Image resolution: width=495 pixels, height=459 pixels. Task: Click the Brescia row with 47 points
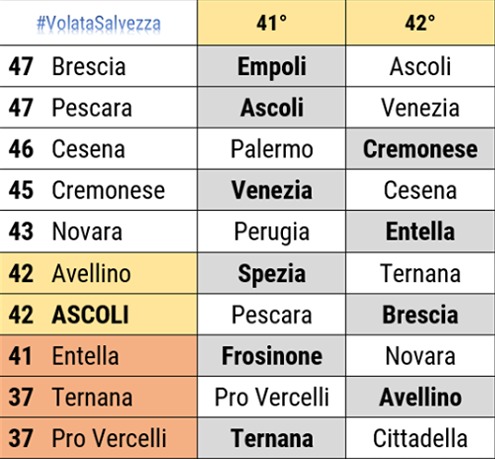click(98, 66)
